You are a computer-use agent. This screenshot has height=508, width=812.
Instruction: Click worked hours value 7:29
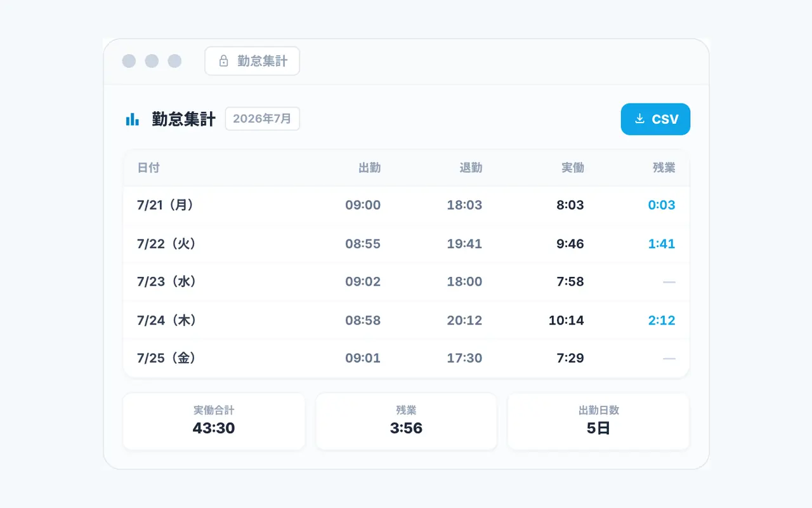(570, 358)
